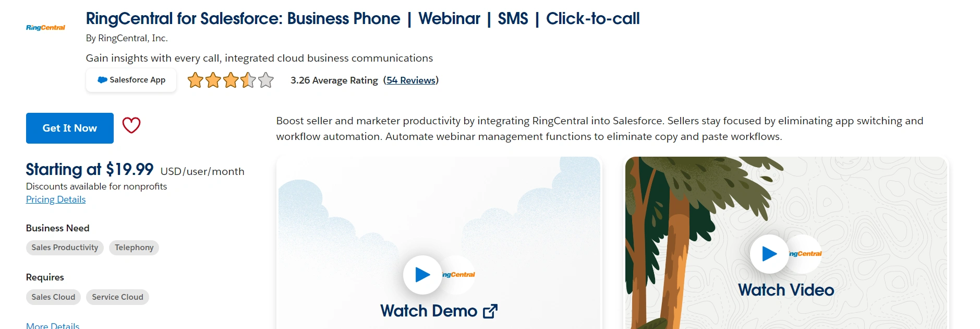This screenshot has width=980, height=329.
Task: Click the fifth gray rating star
Action: pyautogui.click(x=266, y=80)
